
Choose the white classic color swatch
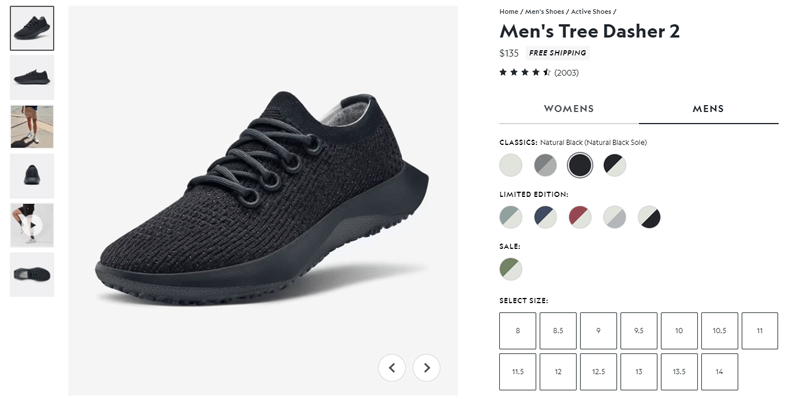(x=511, y=165)
